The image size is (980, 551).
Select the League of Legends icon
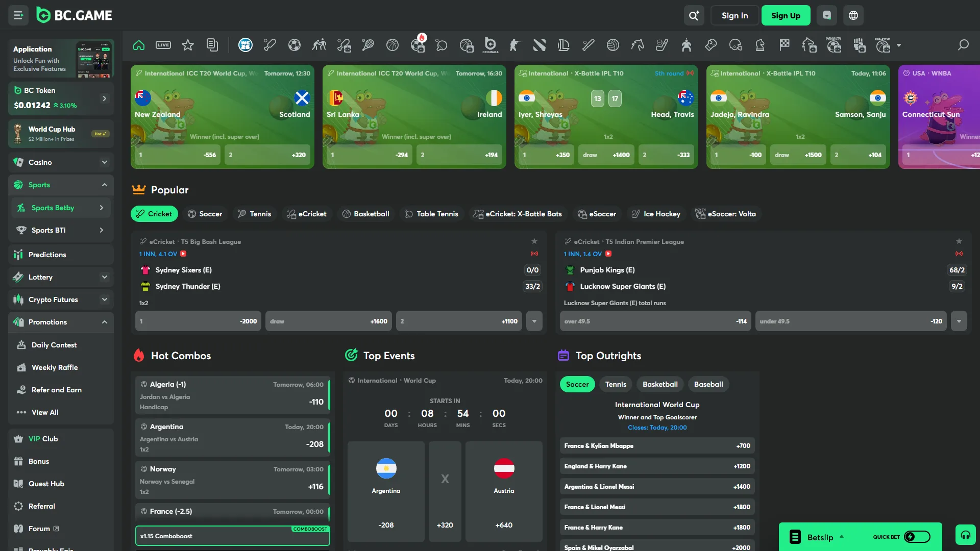coord(563,45)
